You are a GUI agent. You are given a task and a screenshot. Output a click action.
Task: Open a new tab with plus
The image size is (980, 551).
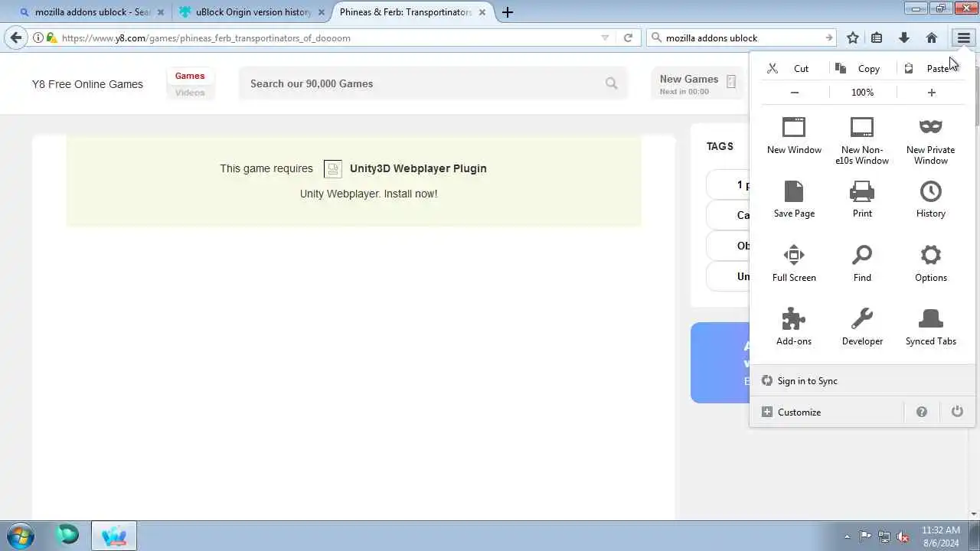(x=508, y=12)
